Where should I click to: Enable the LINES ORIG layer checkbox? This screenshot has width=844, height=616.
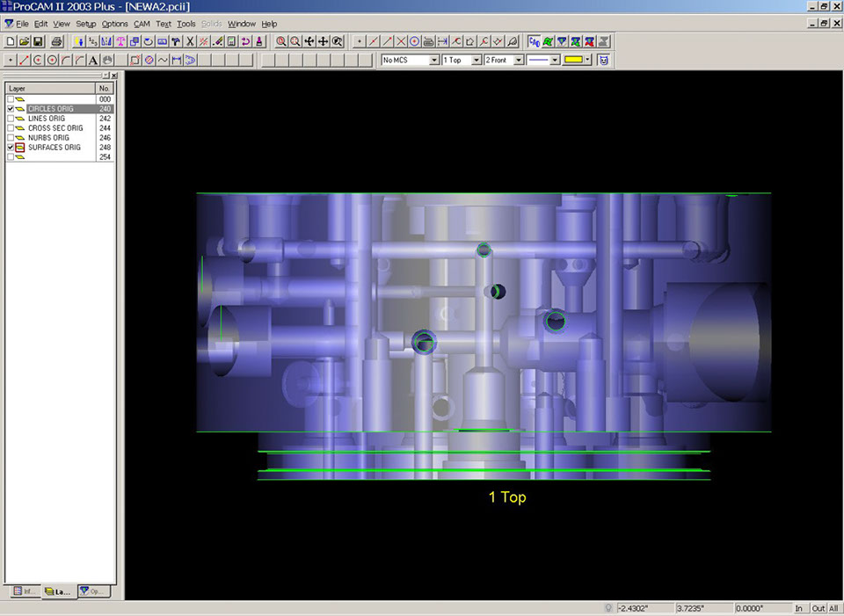point(11,119)
